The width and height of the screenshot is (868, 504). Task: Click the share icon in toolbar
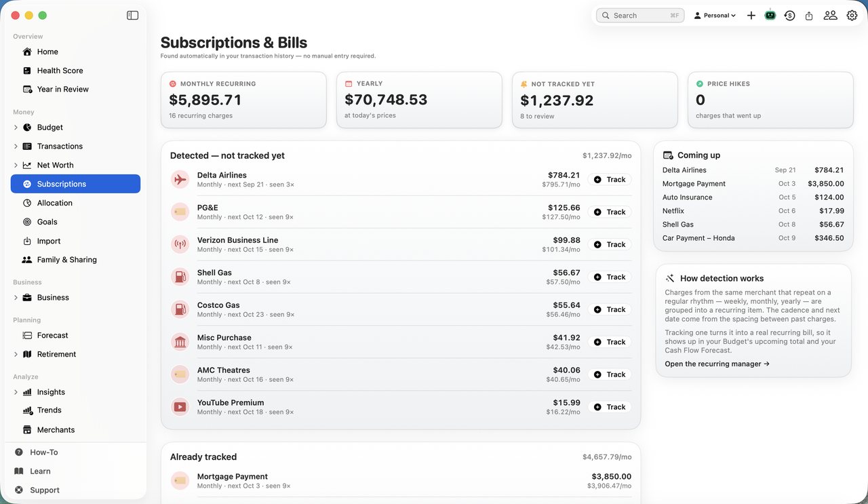point(809,15)
